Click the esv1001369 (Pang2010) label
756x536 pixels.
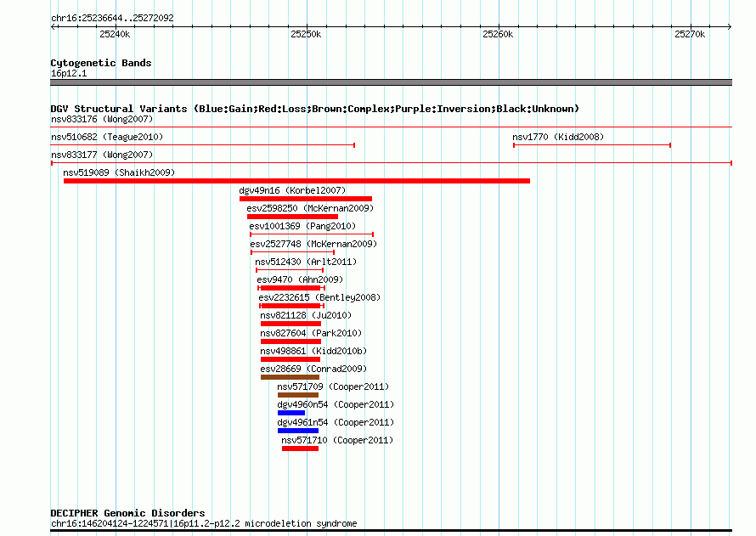coord(302,226)
